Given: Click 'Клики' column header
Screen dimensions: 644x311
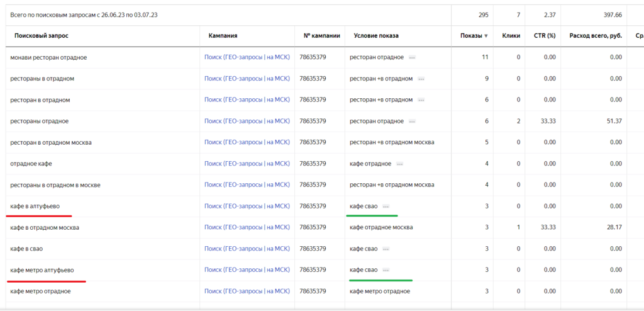Looking at the screenshot, I should (511, 36).
